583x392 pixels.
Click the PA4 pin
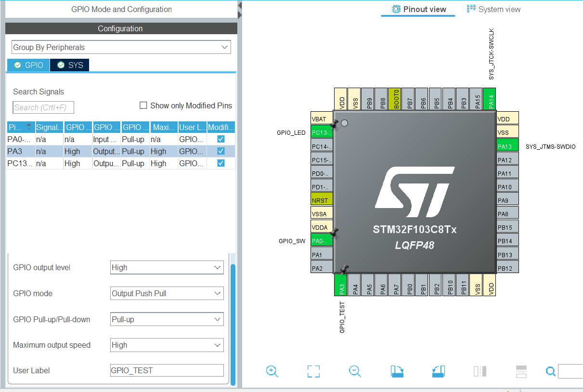[354, 285]
